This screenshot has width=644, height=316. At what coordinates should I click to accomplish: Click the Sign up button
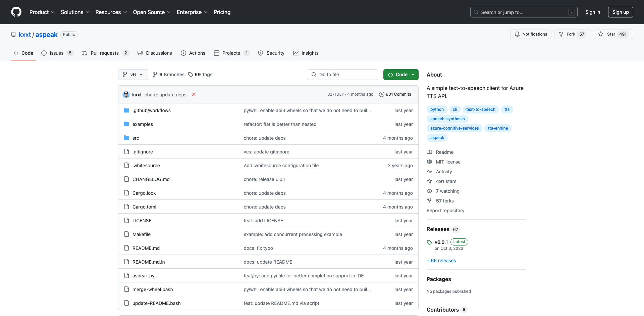[x=621, y=12]
